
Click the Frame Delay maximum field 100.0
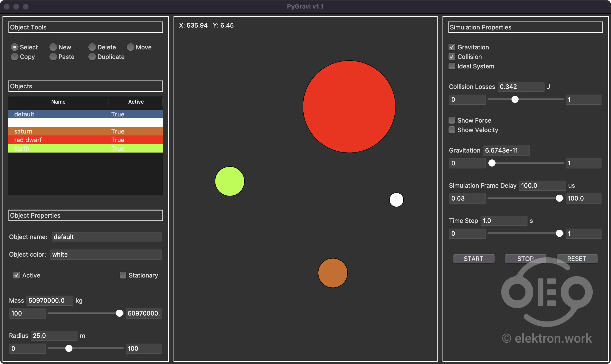pos(583,198)
